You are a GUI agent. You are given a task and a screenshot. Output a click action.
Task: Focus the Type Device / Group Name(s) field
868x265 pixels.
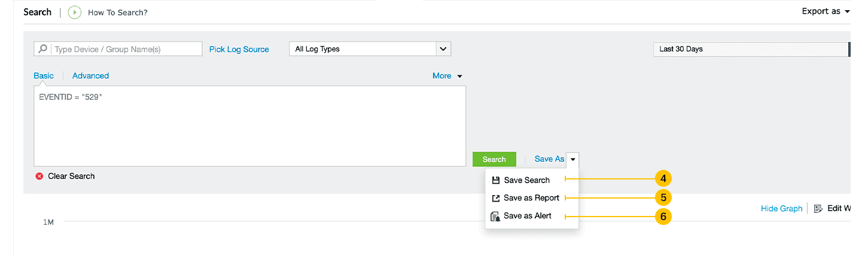(118, 49)
